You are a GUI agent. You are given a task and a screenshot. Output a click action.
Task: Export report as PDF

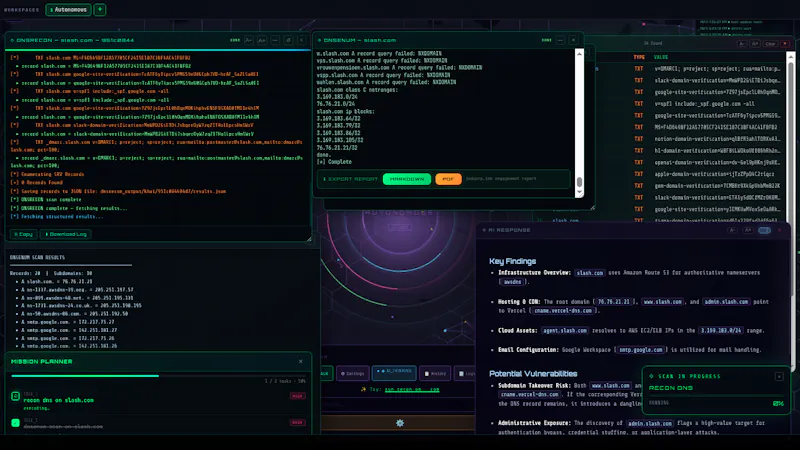pyautogui.click(x=448, y=179)
